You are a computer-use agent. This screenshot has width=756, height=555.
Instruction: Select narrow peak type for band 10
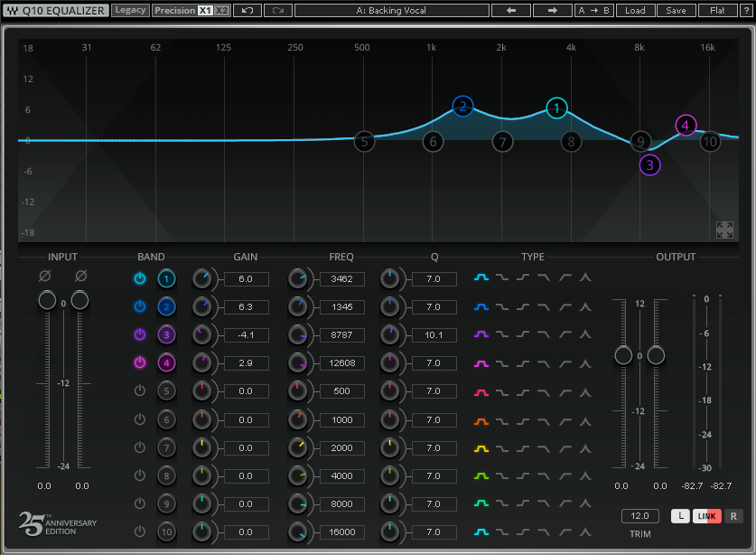tap(585, 531)
